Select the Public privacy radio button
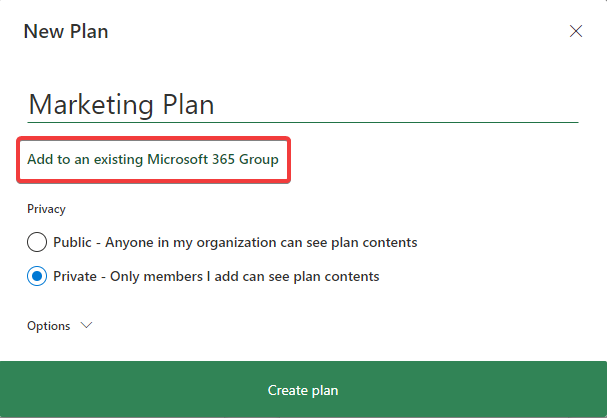Viewport: 607px width, 418px height. pyautogui.click(x=37, y=242)
